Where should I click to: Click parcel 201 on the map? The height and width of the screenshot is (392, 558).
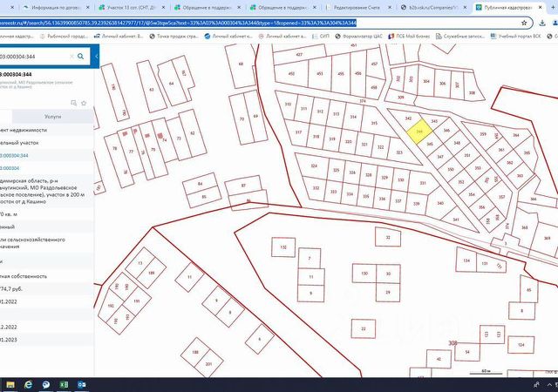click(209, 364)
